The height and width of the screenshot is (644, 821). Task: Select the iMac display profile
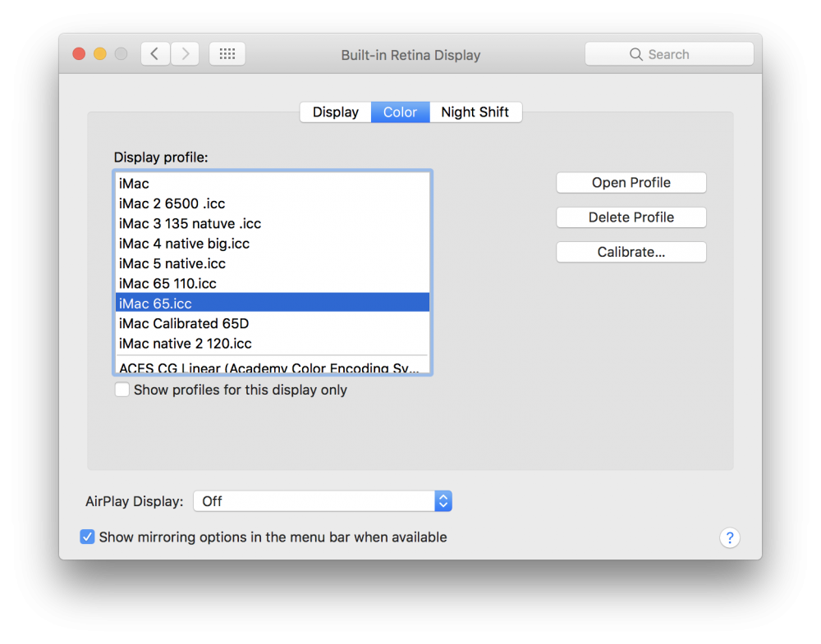[x=273, y=184]
